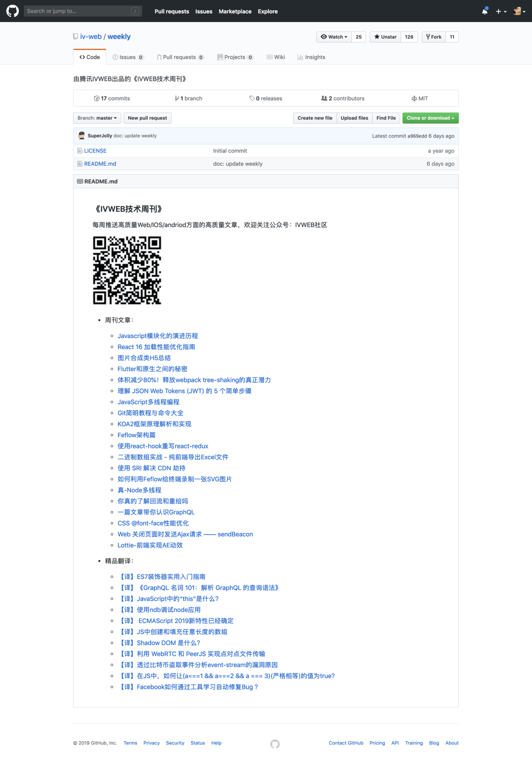Open Lottie-前端实现AE动效 article

click(150, 545)
